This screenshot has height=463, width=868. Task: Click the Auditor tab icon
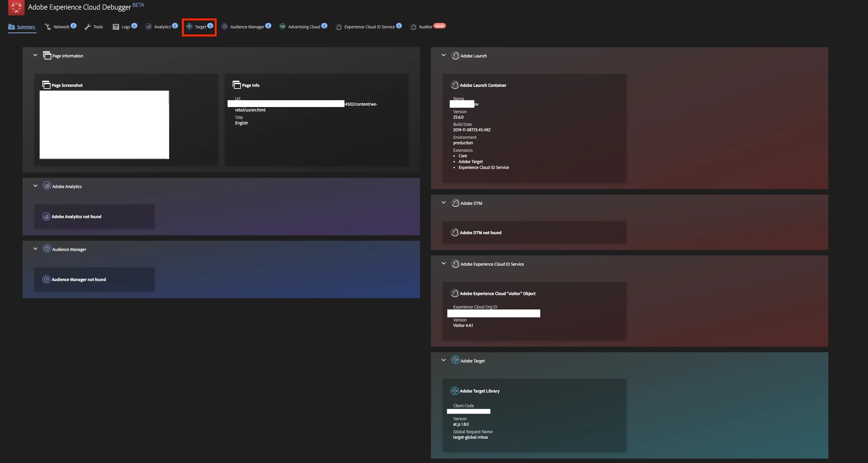coord(413,27)
